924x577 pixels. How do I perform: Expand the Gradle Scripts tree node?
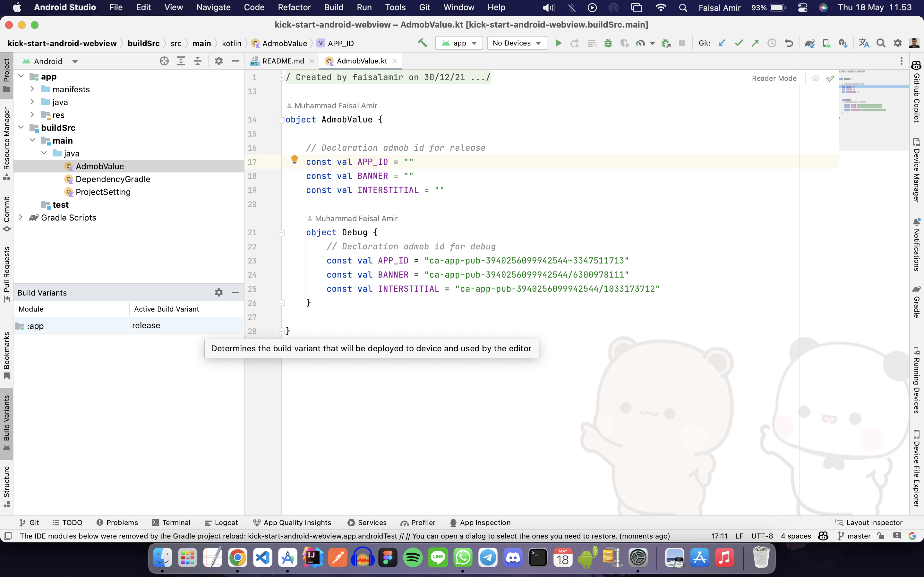pyautogui.click(x=21, y=218)
